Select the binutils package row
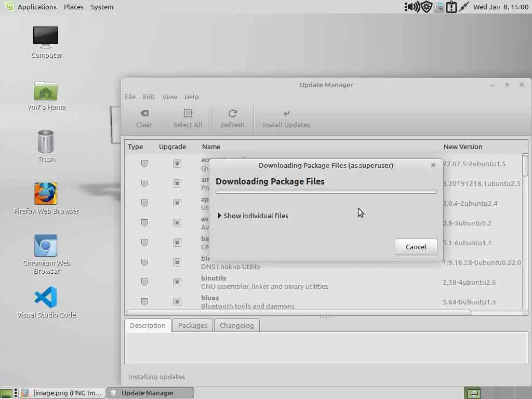532x399 pixels. coord(324,282)
